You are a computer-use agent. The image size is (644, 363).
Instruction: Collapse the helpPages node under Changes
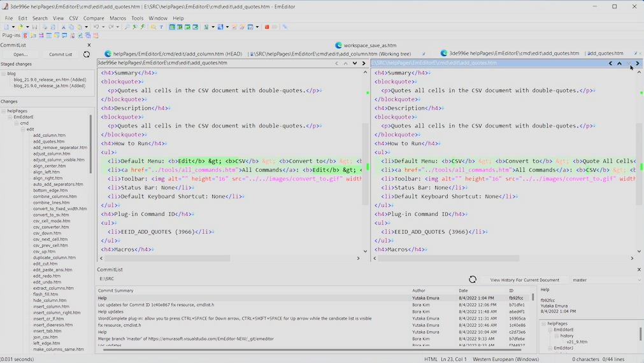[4, 111]
